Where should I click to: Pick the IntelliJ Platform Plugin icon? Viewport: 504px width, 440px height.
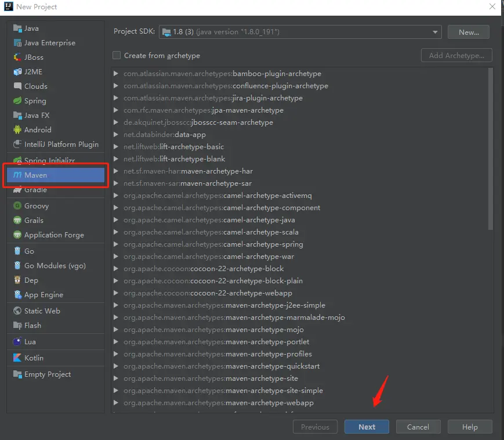(17, 144)
